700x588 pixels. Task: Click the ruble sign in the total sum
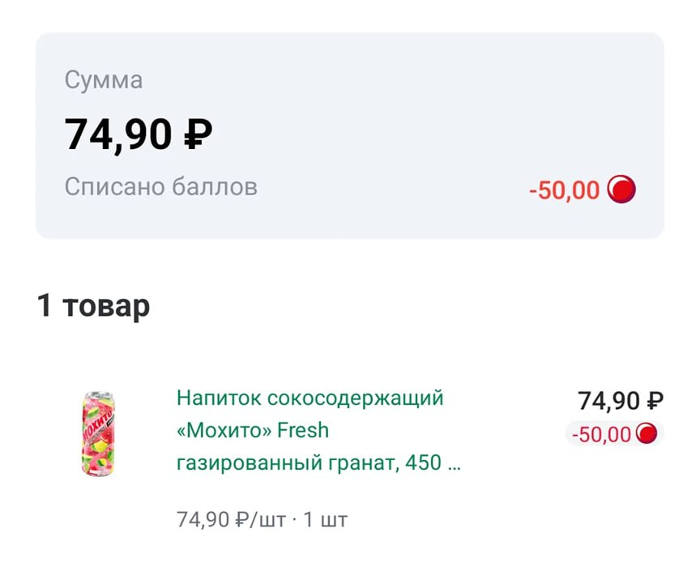[x=198, y=135]
